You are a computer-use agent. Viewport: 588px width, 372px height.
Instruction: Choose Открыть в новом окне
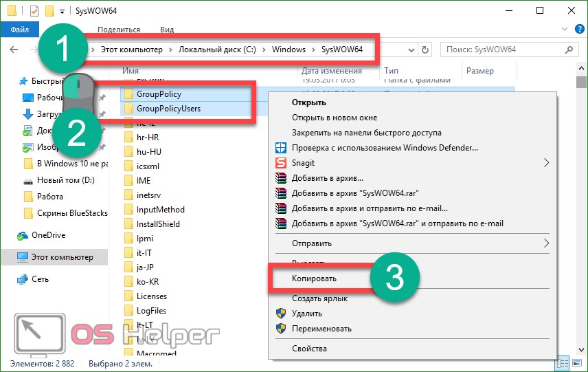pyautogui.click(x=335, y=118)
